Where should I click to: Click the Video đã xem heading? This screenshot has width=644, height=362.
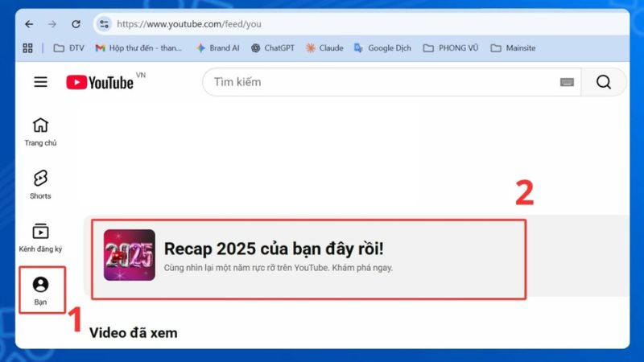tap(134, 333)
